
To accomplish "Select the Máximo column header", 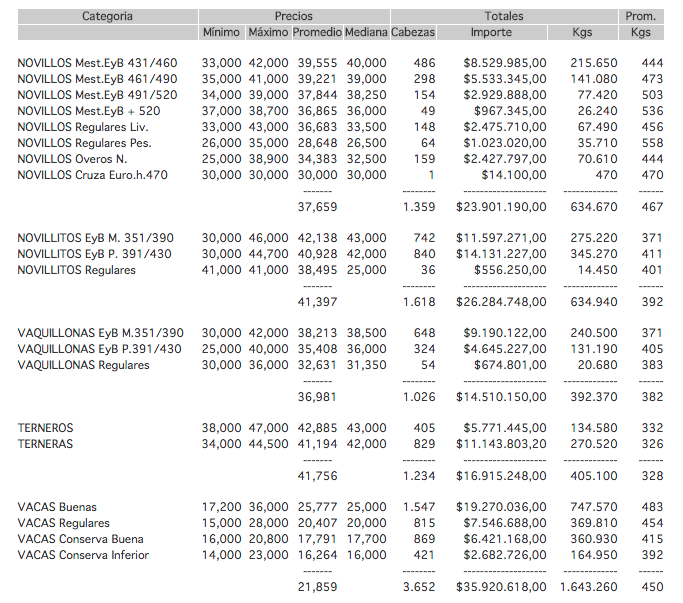I will click(x=267, y=32).
